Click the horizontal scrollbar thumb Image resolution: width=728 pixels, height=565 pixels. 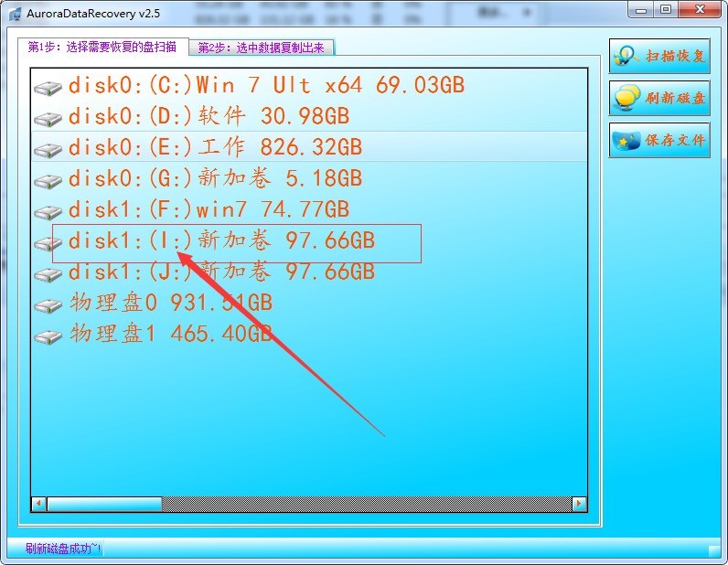click(104, 504)
